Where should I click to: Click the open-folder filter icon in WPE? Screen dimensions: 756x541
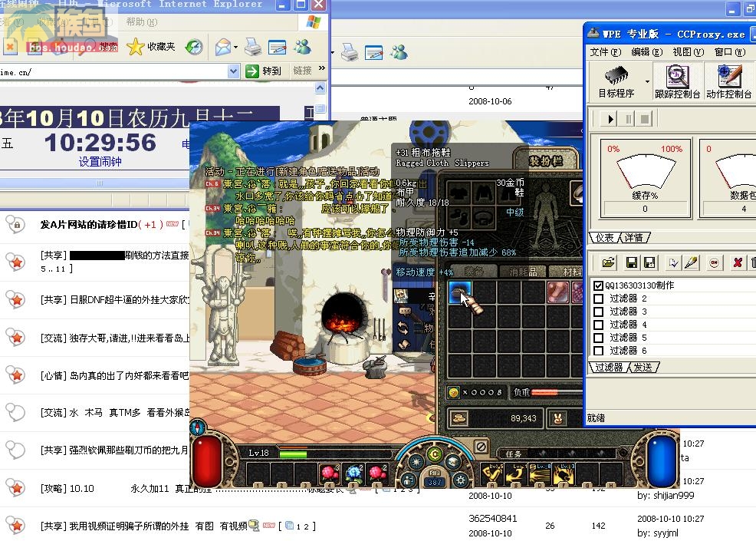609,262
